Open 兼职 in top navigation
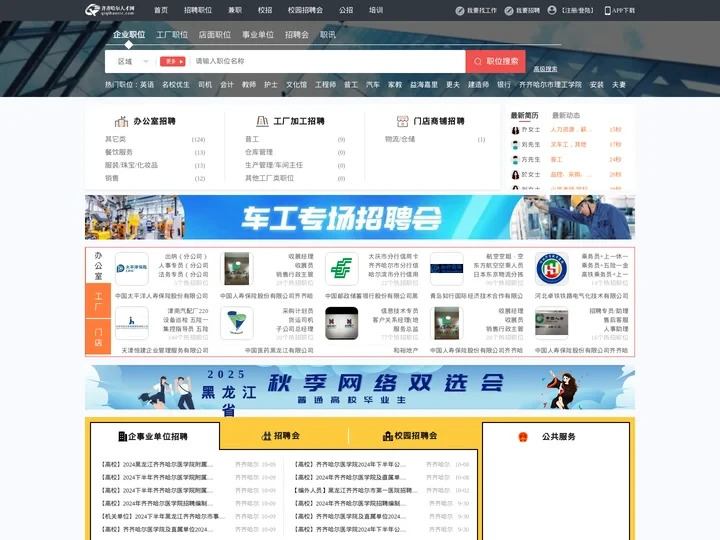 click(x=235, y=10)
